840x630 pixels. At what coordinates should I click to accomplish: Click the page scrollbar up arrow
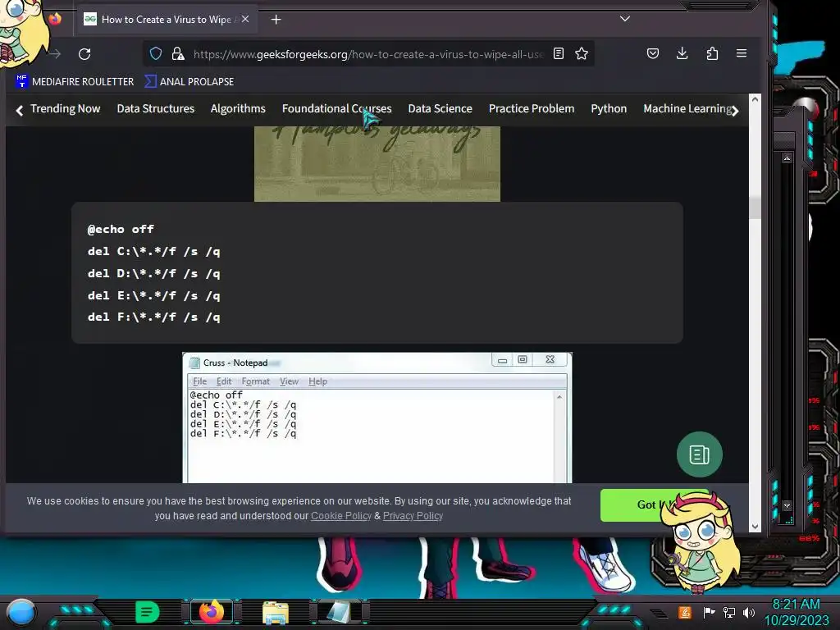[x=755, y=99]
